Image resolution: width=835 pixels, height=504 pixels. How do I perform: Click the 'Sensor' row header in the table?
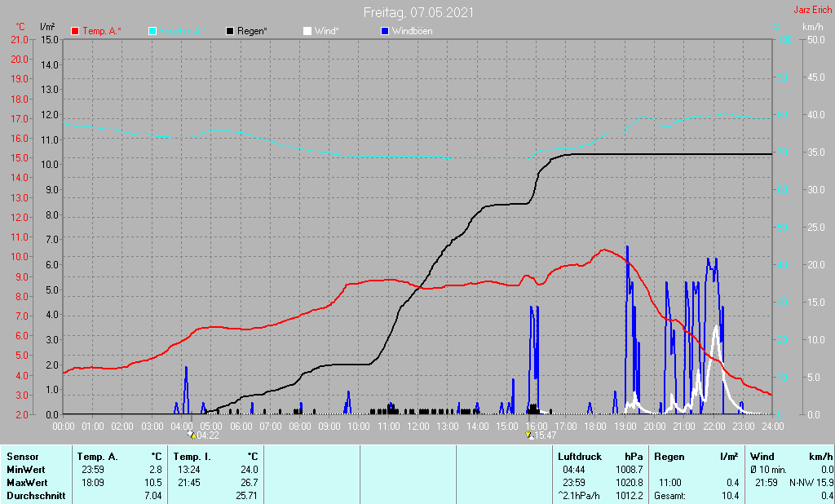coord(23,457)
